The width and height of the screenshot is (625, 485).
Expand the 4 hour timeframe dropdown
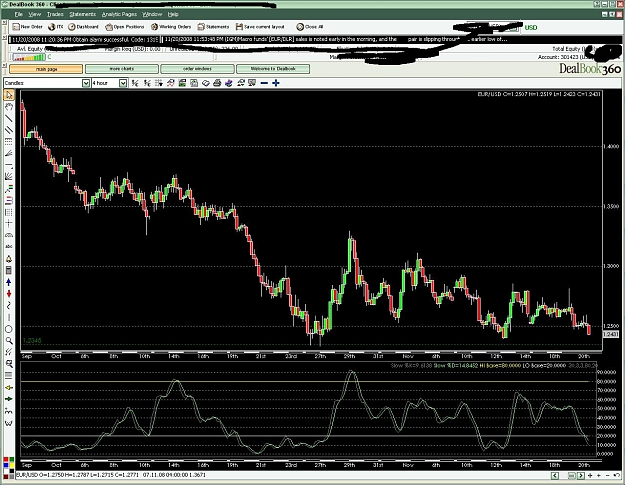coord(123,83)
